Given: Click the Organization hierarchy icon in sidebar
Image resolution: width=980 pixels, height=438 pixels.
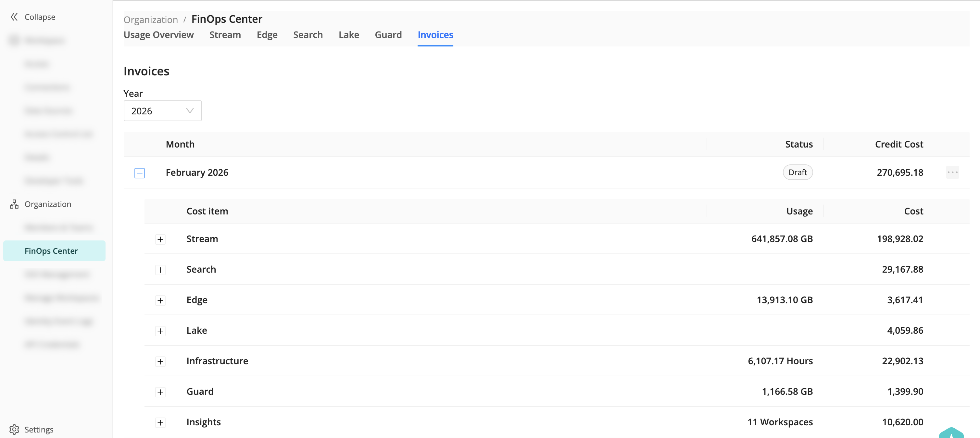Looking at the screenshot, I should pos(14,204).
